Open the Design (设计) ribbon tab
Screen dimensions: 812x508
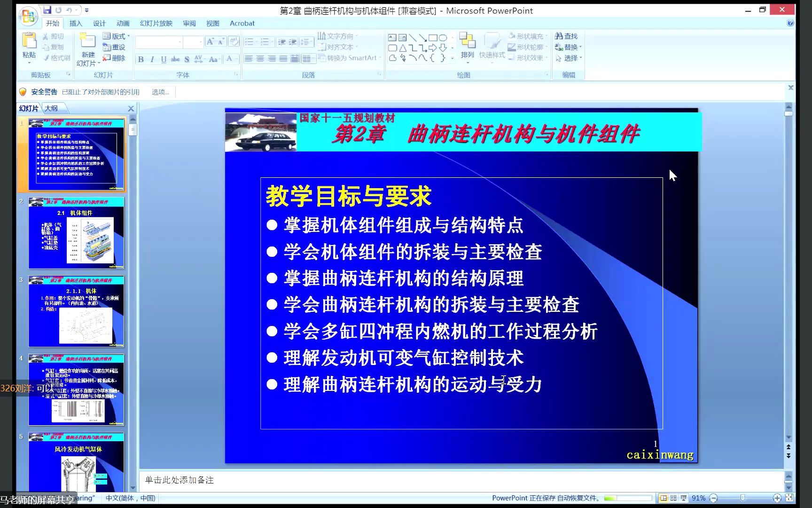[x=99, y=23]
